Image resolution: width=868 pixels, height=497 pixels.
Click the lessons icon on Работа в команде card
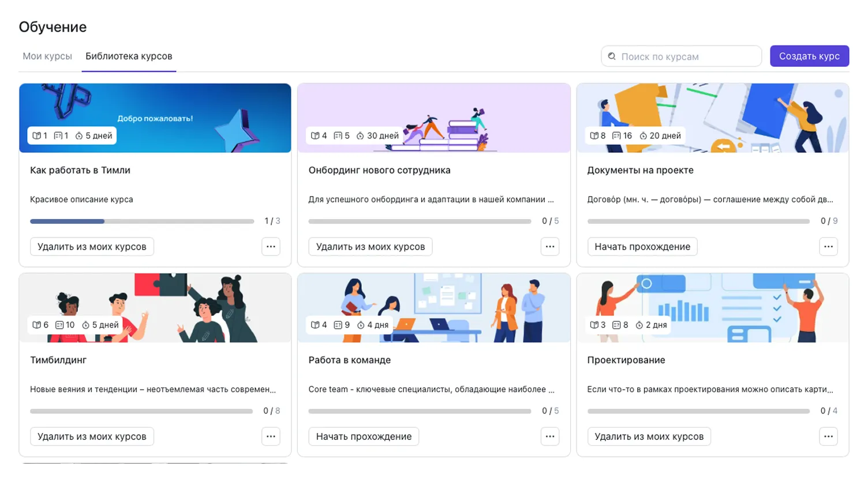pos(338,325)
